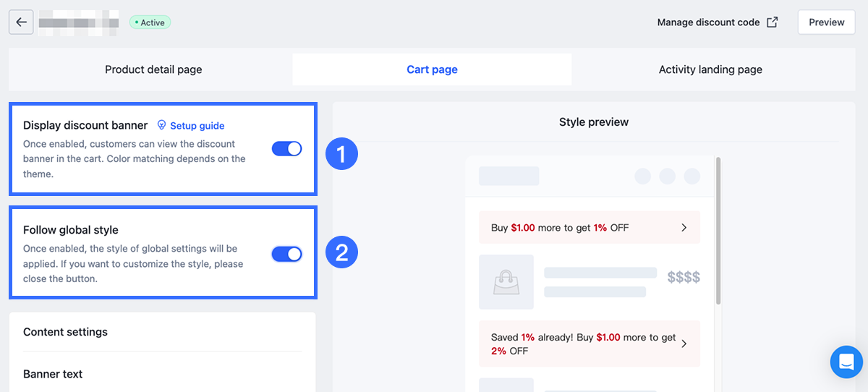The image size is (868, 392).
Task: Click the Preview button
Action: (x=826, y=22)
